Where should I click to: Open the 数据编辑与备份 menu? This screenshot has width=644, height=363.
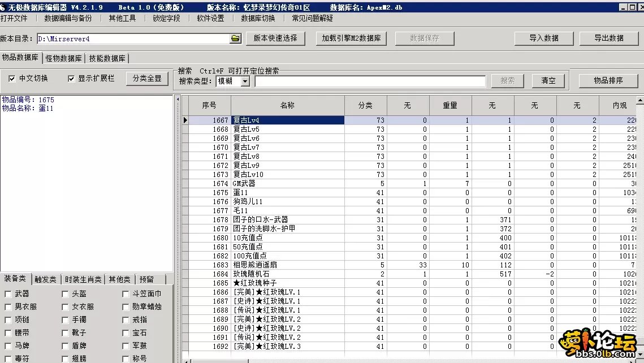coord(68,18)
